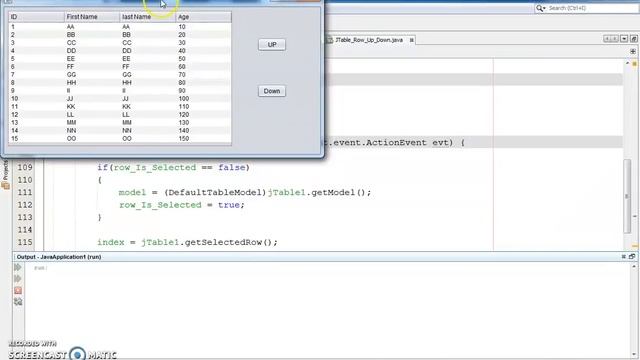Viewport: 640px width, 360px height.
Task: Click the editor split handle icon
Action: pyautogui.click(x=633, y=51)
